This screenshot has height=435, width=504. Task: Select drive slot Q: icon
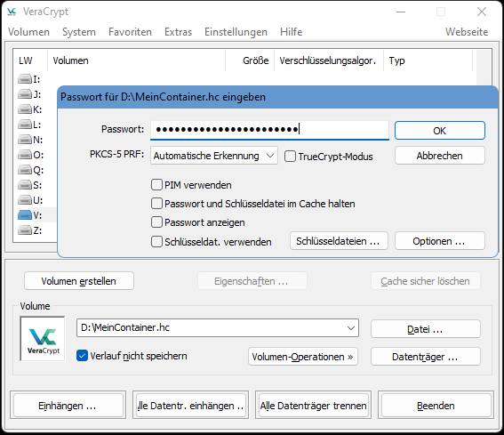coord(24,170)
